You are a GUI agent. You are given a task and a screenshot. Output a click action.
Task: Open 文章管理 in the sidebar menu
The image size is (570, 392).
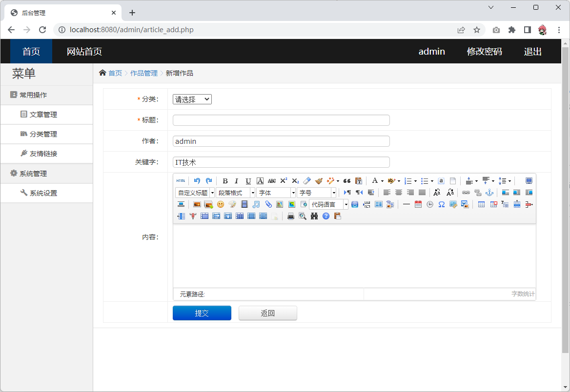pyautogui.click(x=43, y=115)
